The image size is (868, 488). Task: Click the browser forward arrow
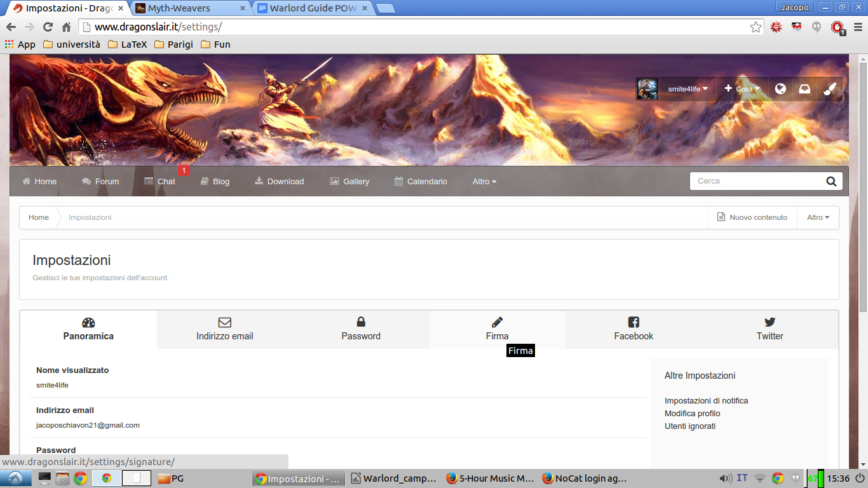[29, 27]
